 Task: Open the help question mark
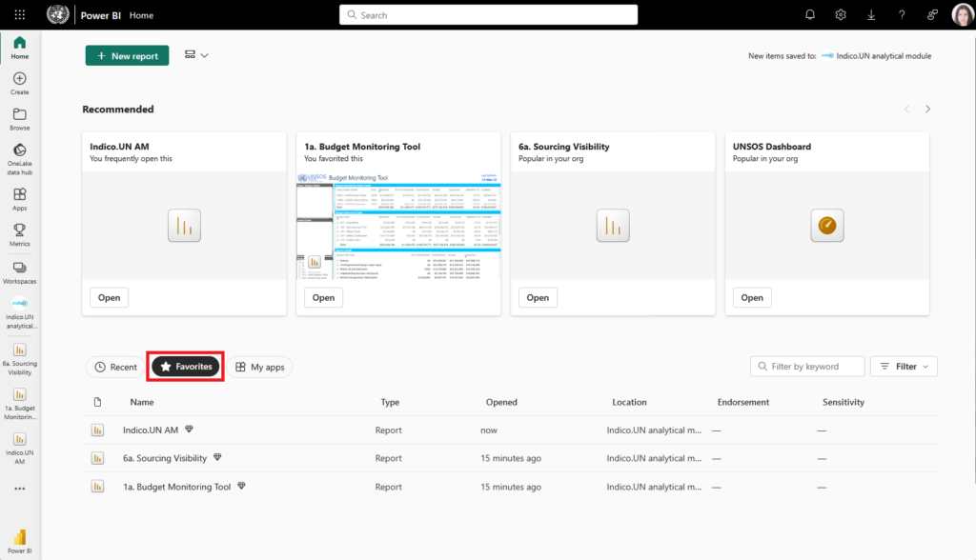pos(902,15)
